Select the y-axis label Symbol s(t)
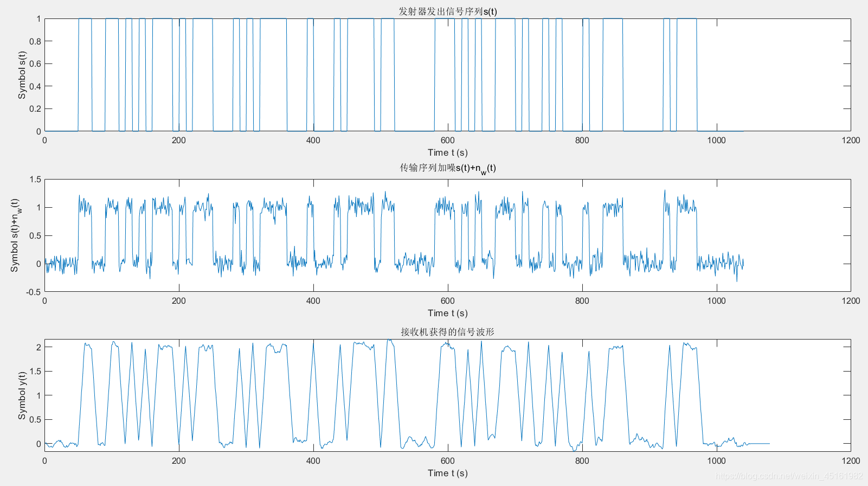868x486 pixels. tap(22, 75)
